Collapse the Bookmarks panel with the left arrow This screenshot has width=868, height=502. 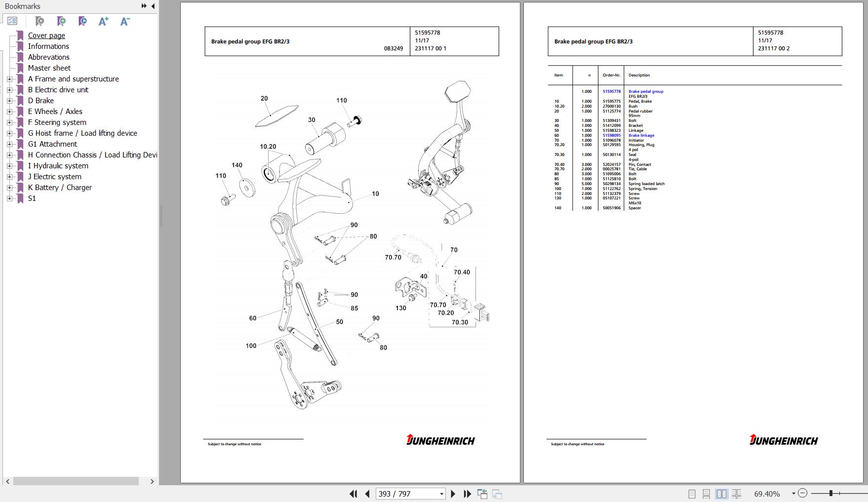pos(153,6)
